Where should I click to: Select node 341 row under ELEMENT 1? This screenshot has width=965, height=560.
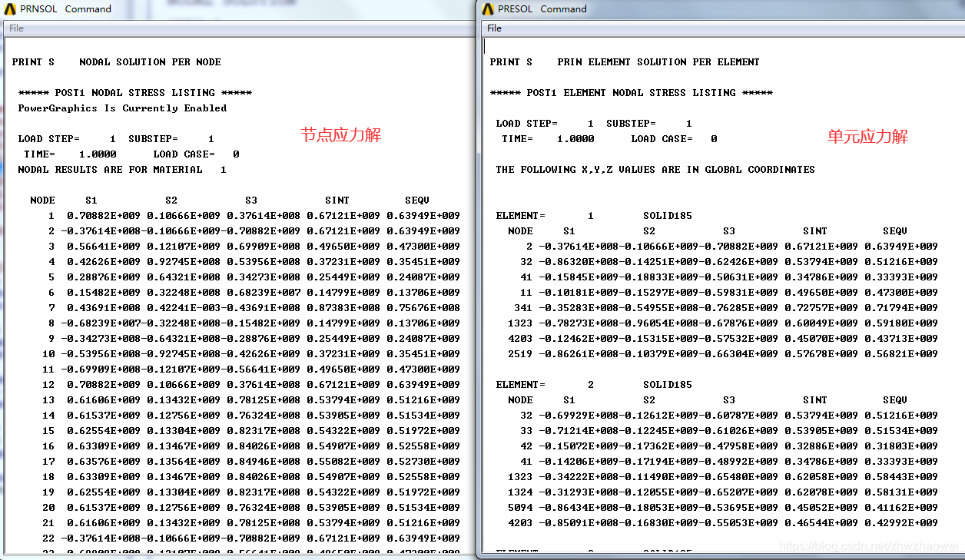pyautogui.click(x=722, y=308)
